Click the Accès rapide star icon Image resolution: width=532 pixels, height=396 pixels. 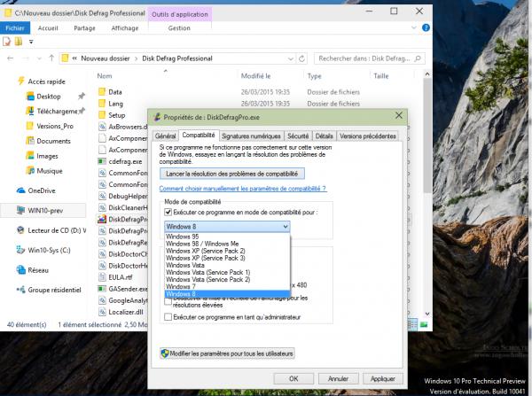[x=21, y=81]
